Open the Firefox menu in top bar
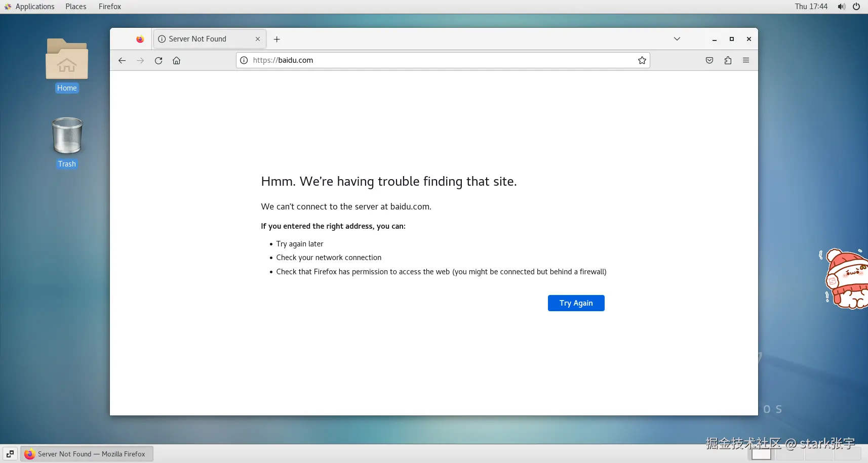This screenshot has width=868, height=463. tap(110, 7)
